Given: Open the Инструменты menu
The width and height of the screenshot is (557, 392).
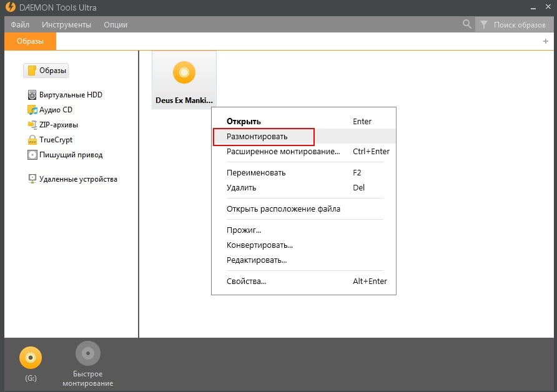Looking at the screenshot, I should [x=66, y=24].
